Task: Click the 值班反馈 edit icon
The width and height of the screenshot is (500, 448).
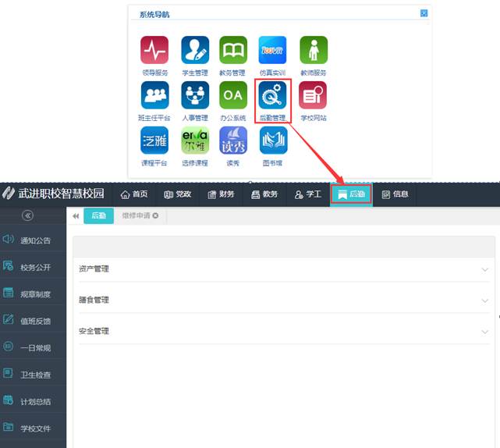Action: (x=8, y=319)
